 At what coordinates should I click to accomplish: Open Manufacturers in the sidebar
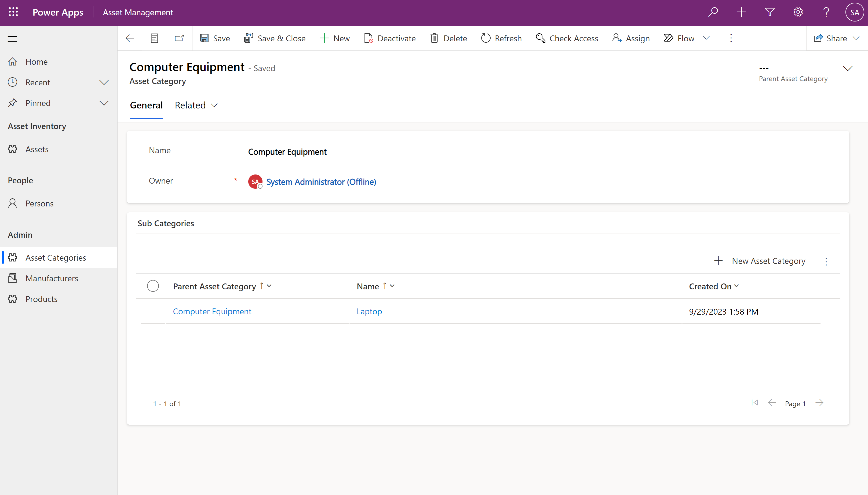(59, 278)
